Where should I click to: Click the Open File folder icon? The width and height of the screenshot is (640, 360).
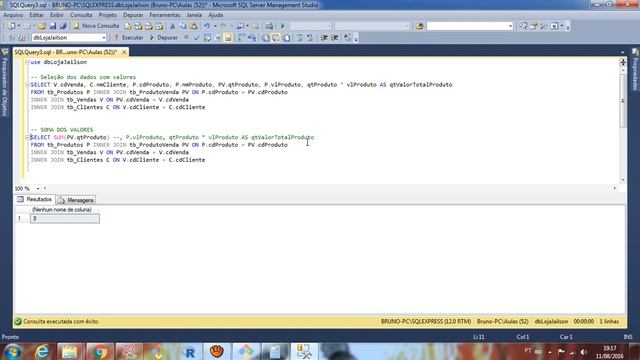42,26
